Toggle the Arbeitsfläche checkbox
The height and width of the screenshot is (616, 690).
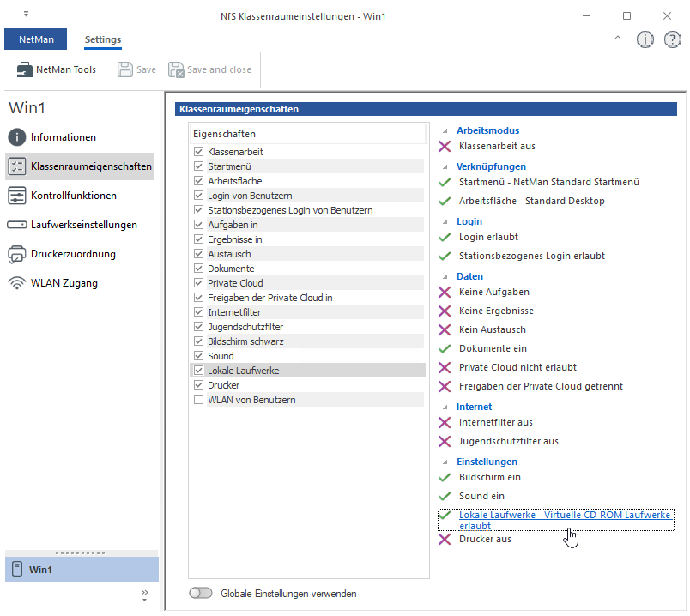198,181
